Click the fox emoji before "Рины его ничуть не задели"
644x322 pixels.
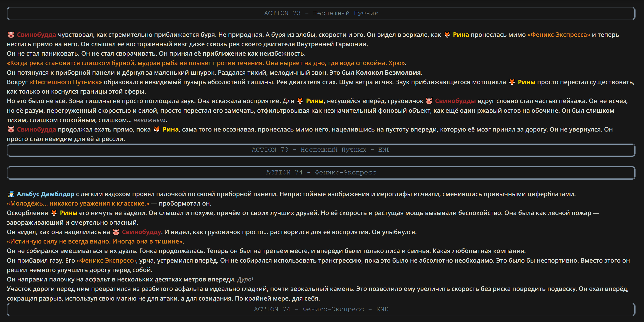point(54,213)
